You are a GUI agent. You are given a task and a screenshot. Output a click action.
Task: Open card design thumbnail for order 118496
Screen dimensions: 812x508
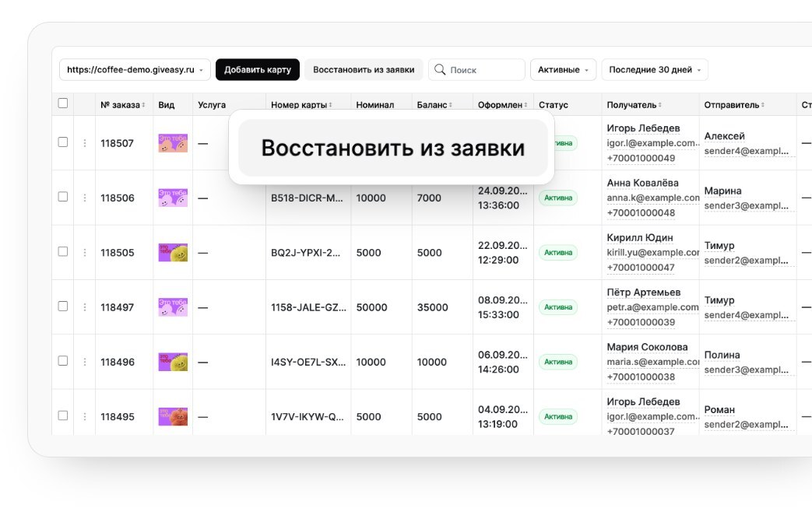coord(173,362)
